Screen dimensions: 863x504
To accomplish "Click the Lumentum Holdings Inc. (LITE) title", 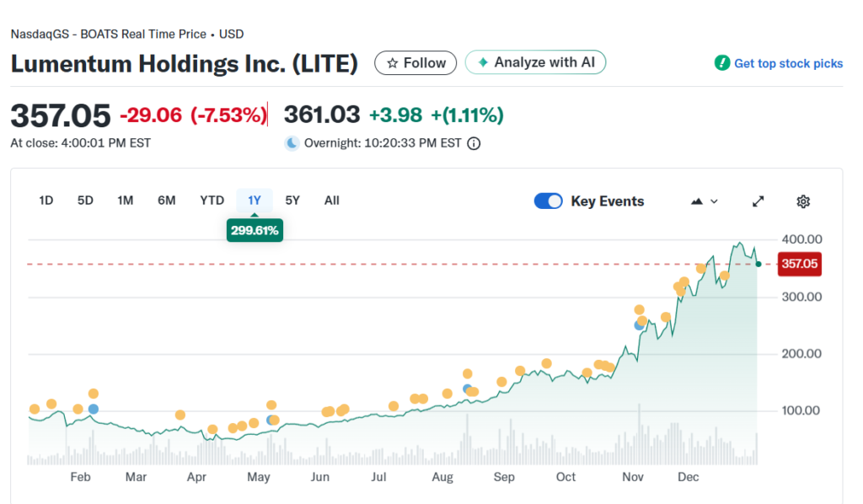I will [x=185, y=64].
